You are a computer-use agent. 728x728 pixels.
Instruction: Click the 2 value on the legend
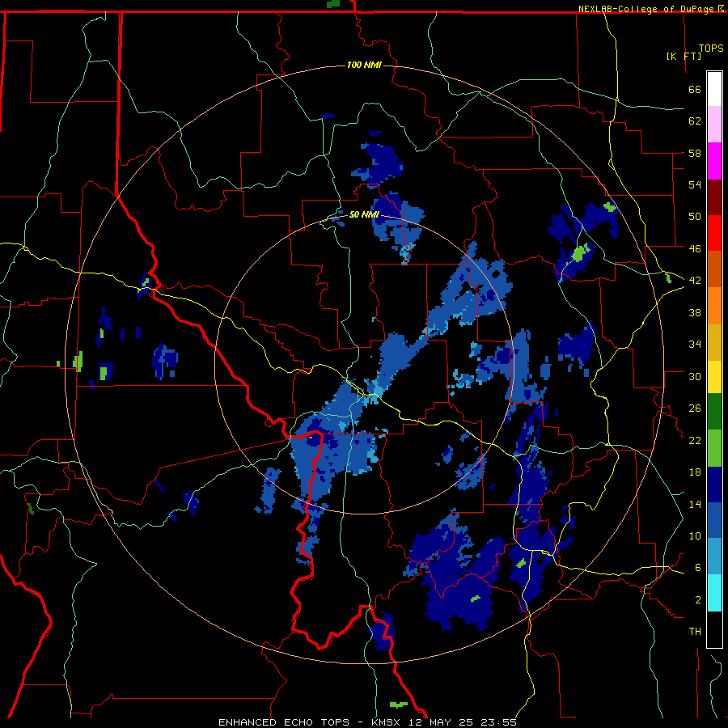click(x=698, y=599)
